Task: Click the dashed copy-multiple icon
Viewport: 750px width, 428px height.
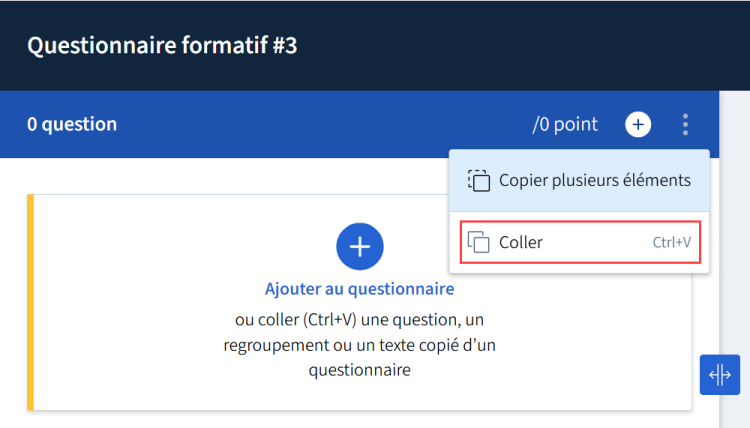Action: pos(479,181)
